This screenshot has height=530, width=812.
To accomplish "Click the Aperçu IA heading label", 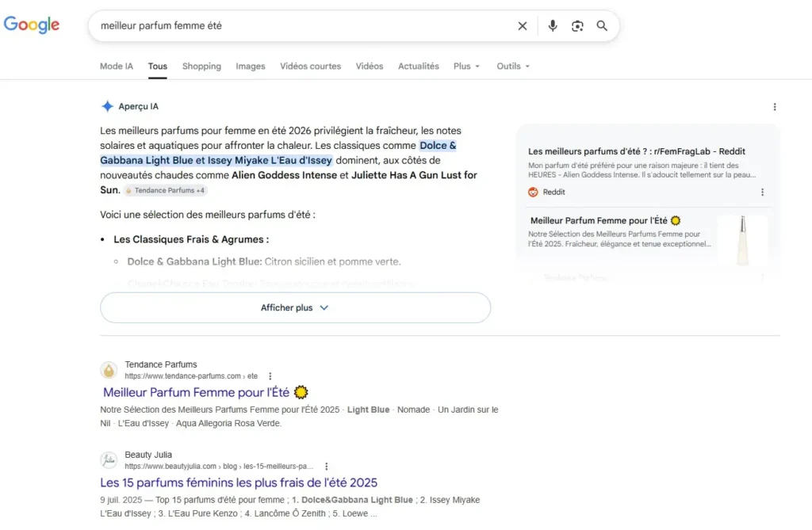I will click(138, 107).
